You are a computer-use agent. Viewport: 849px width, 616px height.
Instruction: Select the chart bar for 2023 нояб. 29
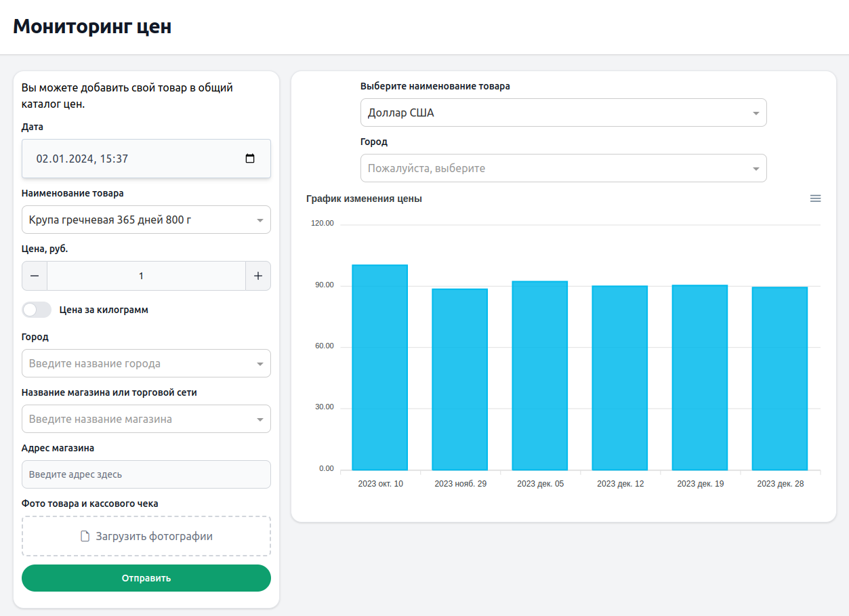(460, 379)
